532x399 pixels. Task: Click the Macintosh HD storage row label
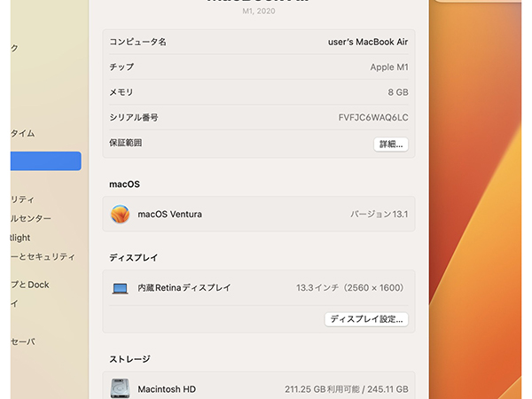167,389
